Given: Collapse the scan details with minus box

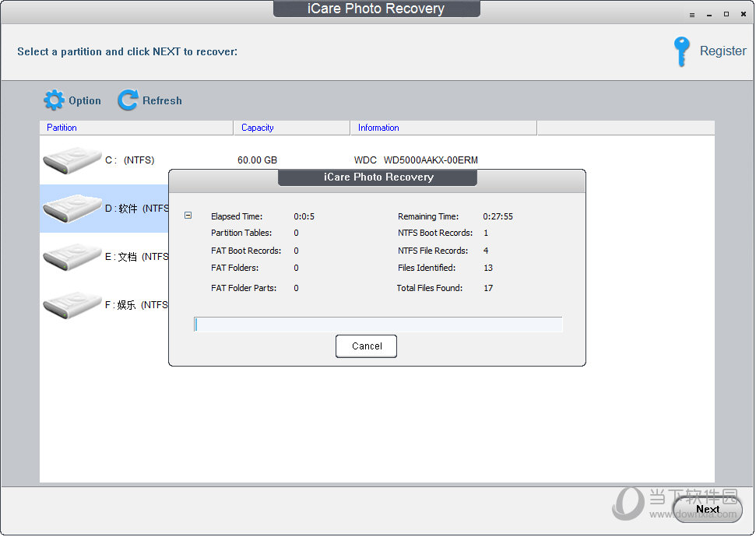Looking at the screenshot, I should coord(188,216).
